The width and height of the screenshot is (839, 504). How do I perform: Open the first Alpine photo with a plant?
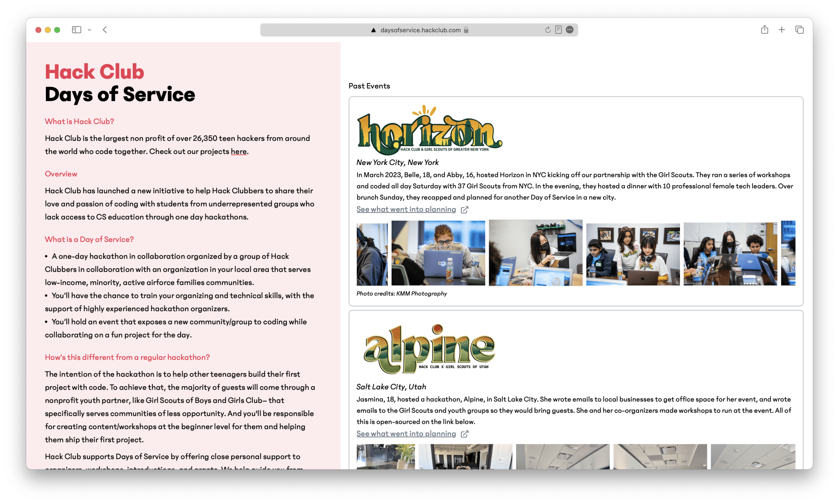pos(385,457)
